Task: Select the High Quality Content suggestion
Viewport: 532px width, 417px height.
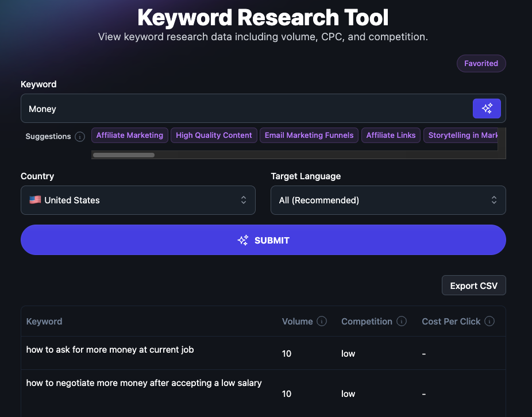Action: [214, 136]
